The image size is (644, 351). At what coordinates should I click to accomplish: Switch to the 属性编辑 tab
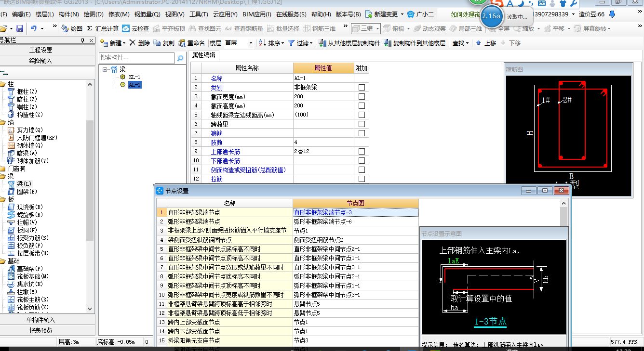203,55
